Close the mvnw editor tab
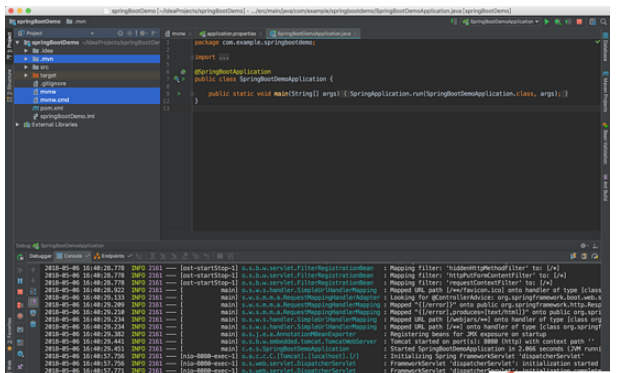The height and width of the screenshot is (373, 624). [x=190, y=34]
